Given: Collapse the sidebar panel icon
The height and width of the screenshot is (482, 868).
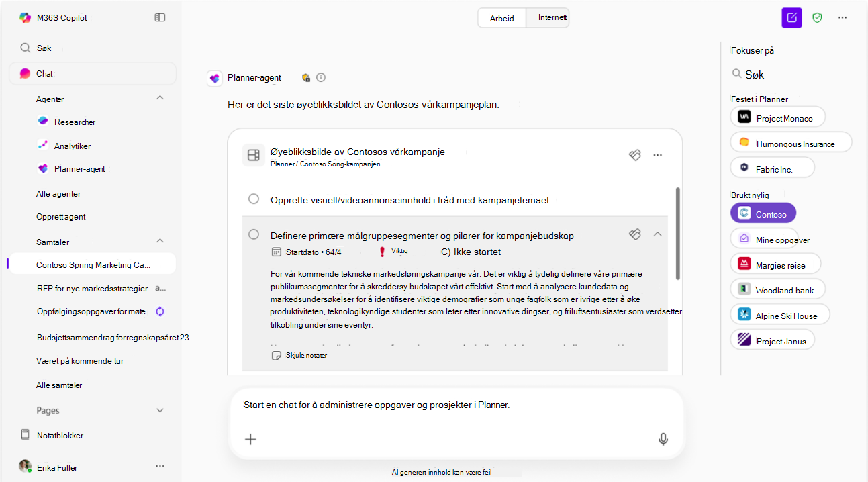Looking at the screenshot, I should tap(160, 17).
